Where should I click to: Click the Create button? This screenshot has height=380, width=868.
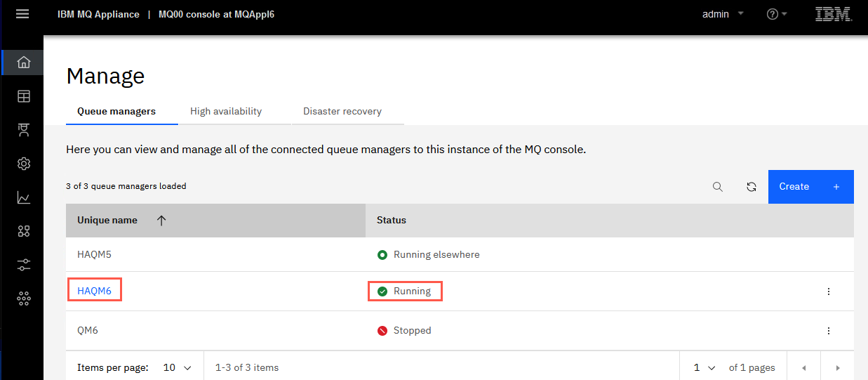(x=811, y=187)
